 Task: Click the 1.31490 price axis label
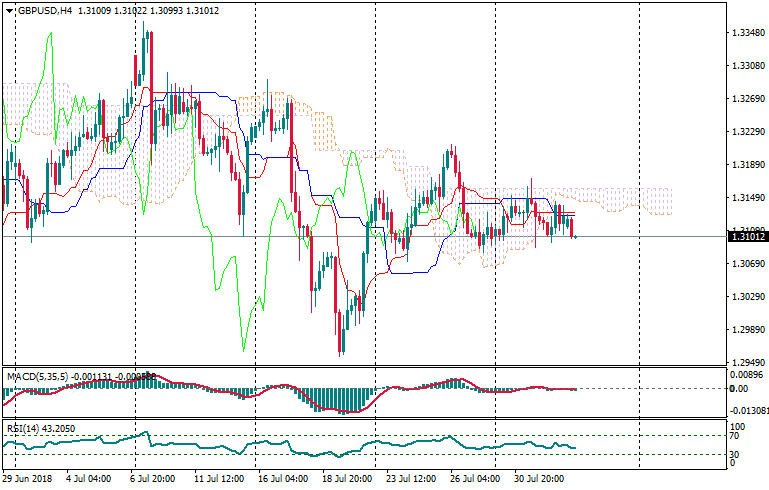coord(747,198)
